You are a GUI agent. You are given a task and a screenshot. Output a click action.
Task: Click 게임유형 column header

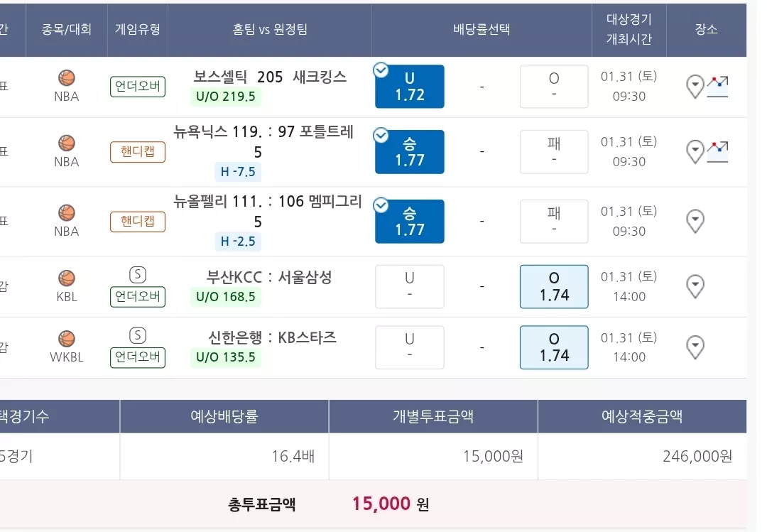138,29
